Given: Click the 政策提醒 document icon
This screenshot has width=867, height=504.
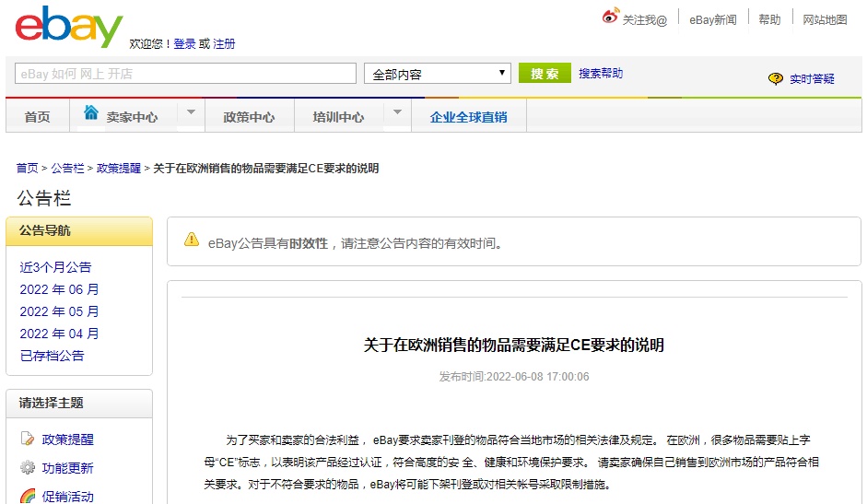Looking at the screenshot, I should click(27, 439).
